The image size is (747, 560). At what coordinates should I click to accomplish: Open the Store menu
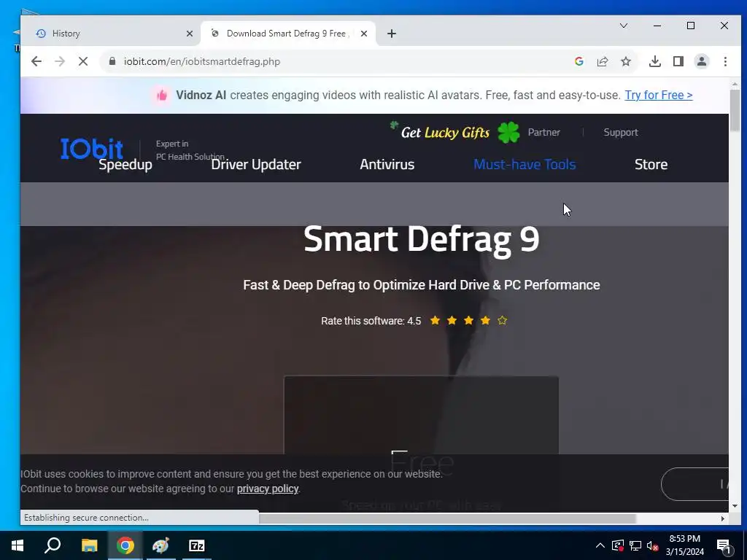[651, 164]
